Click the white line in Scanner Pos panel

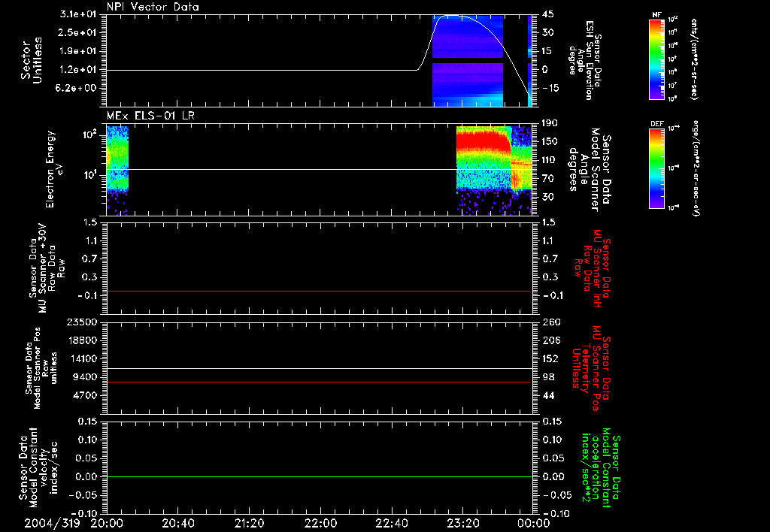(x=319, y=368)
